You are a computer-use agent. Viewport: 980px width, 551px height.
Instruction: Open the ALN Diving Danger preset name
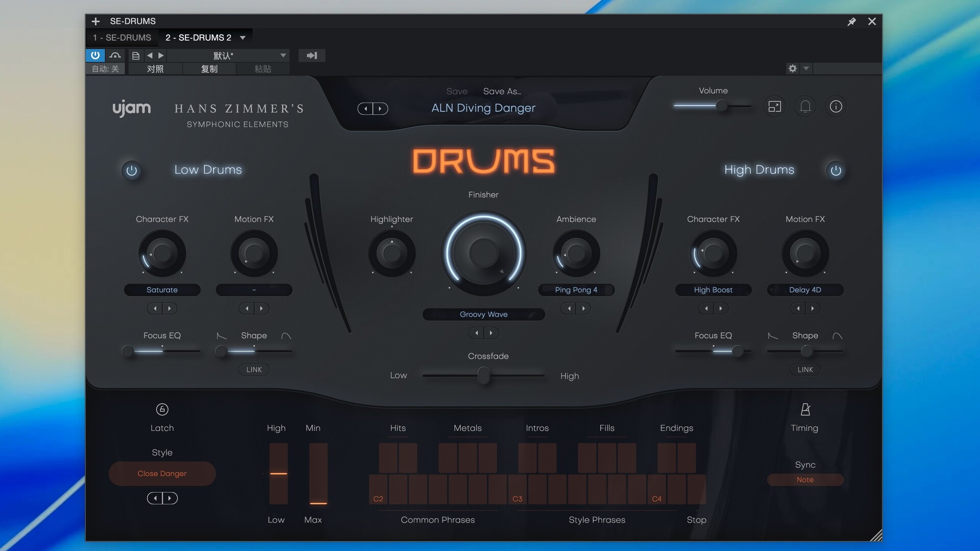[483, 108]
